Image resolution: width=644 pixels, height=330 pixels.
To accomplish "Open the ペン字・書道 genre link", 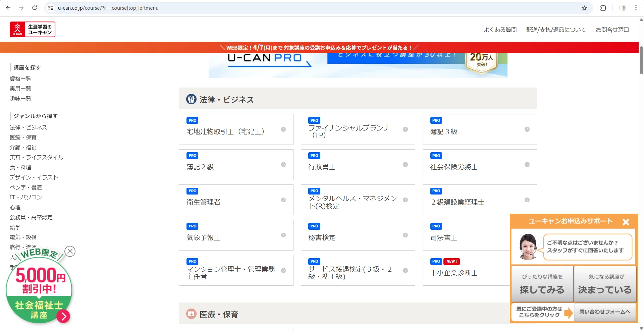I will pos(26,187).
